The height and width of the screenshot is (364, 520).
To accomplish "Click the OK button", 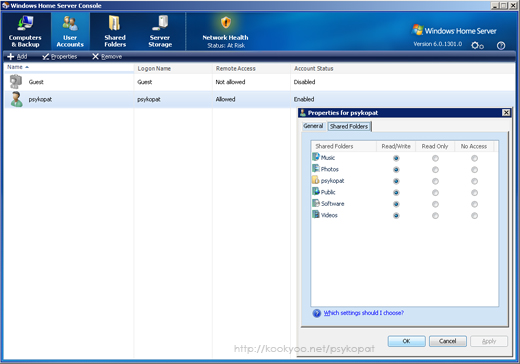I will [406, 341].
